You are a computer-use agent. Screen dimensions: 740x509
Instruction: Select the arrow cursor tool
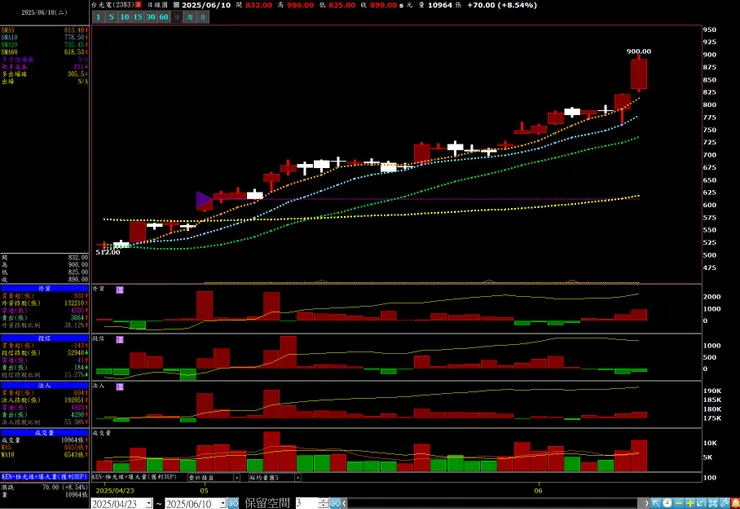(656, 503)
